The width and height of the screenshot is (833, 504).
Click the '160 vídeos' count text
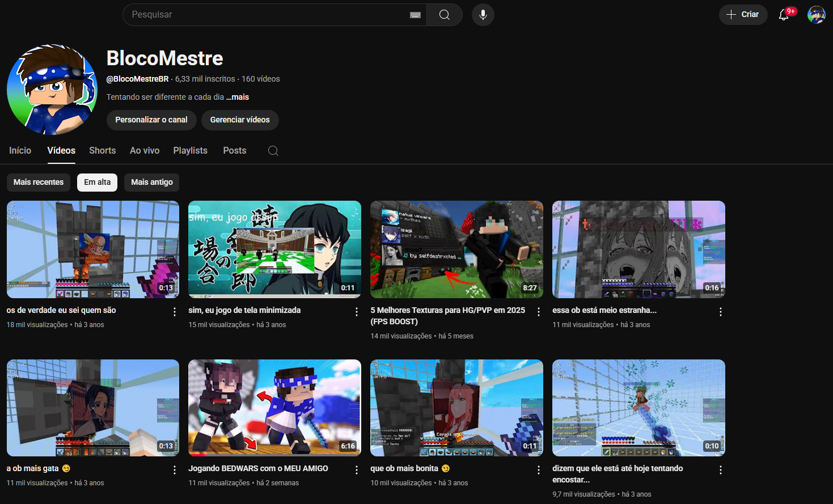pos(261,79)
